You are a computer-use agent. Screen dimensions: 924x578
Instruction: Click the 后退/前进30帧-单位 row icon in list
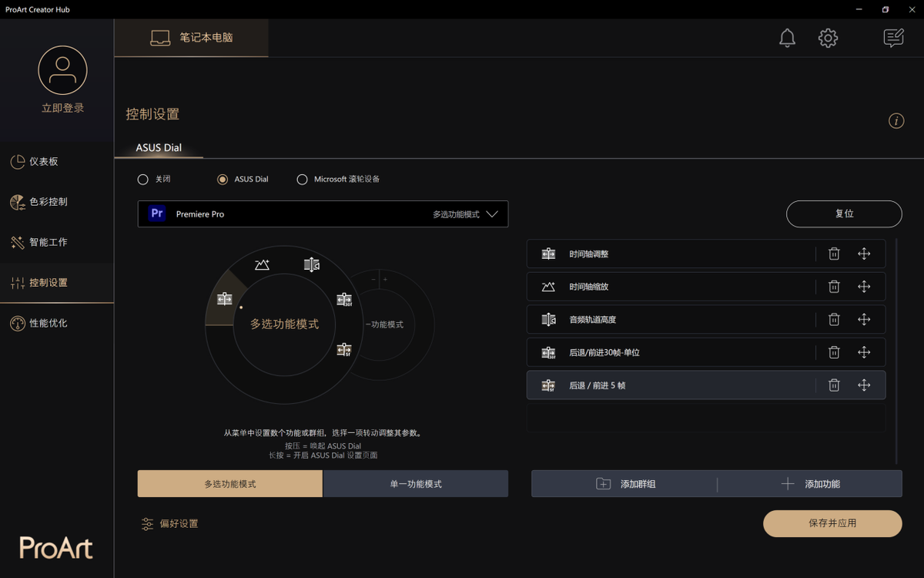pos(548,352)
